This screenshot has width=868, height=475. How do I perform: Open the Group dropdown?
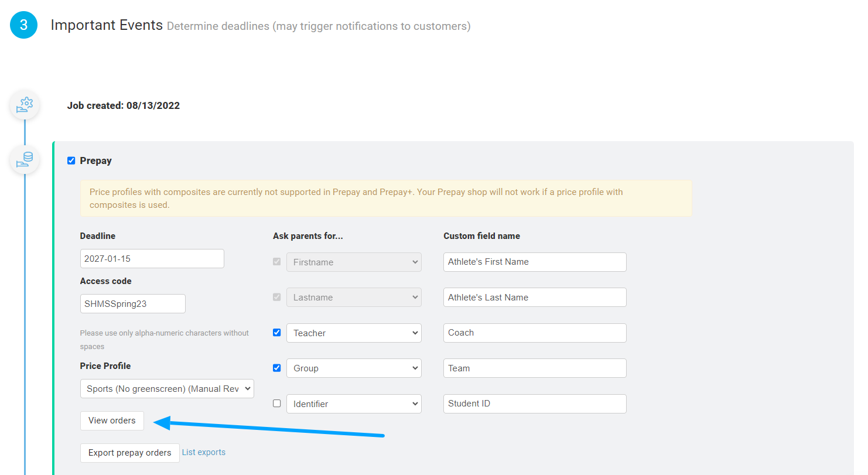point(354,368)
